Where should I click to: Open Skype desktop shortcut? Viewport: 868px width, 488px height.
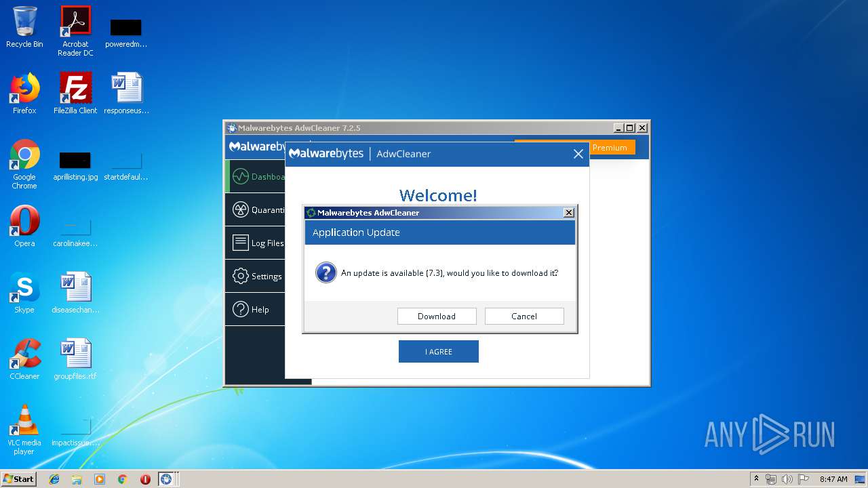click(24, 293)
